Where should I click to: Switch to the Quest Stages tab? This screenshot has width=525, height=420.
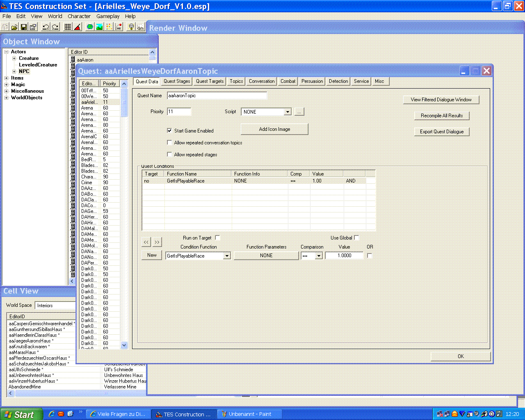point(177,81)
